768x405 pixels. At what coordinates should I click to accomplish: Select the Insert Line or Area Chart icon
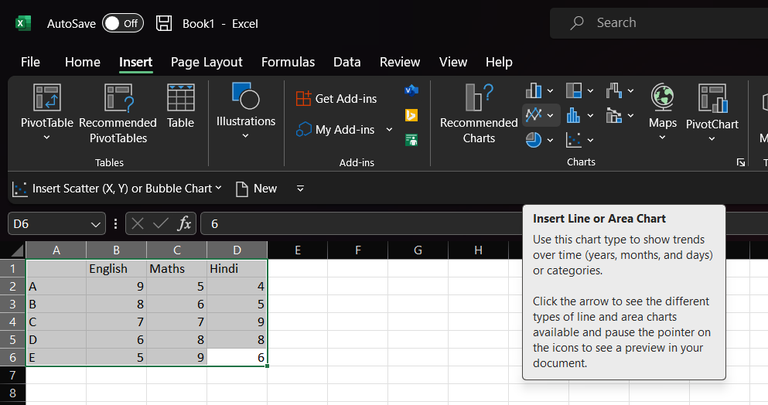point(534,115)
